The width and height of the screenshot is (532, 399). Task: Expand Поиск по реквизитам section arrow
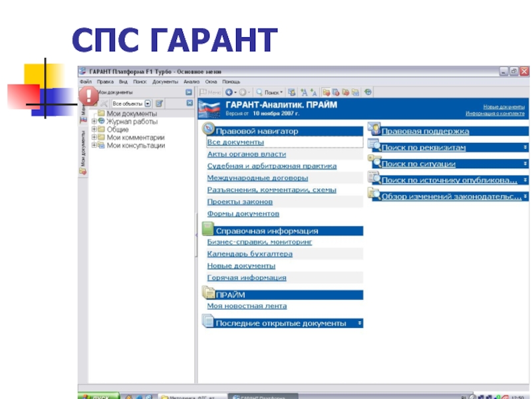pos(525,147)
